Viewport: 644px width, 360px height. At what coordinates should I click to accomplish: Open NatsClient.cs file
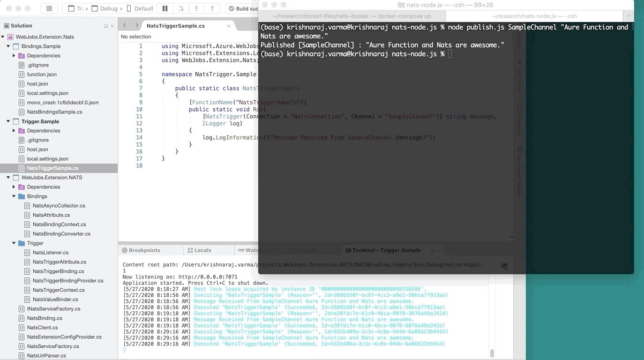pos(43,328)
